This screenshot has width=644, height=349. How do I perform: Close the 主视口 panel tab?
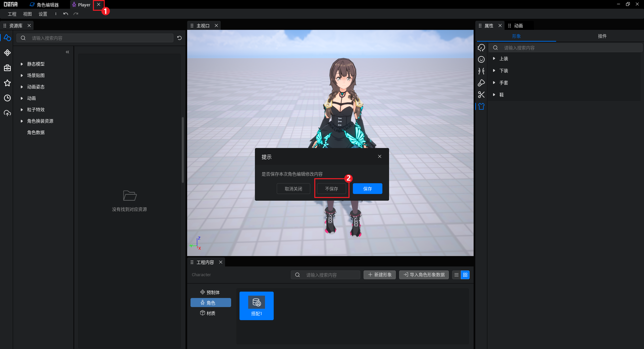[216, 26]
